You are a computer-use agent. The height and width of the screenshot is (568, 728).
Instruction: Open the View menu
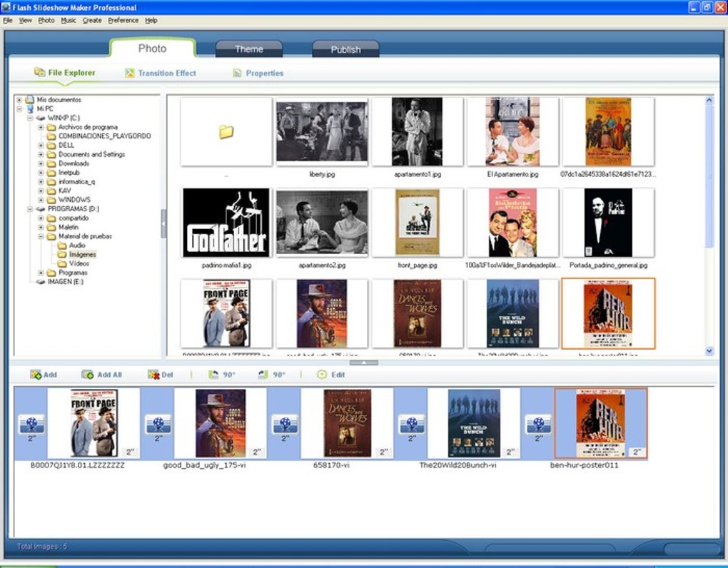[25, 21]
